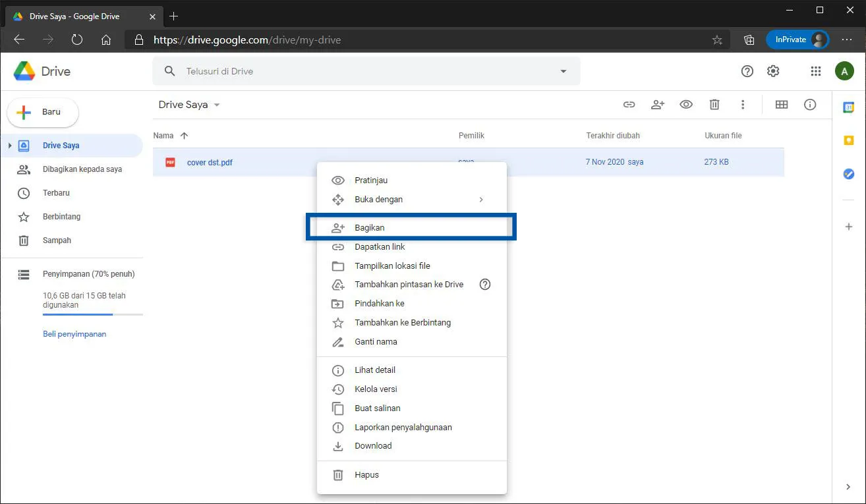The image size is (866, 504).
Task: Toggle grid view layout for files
Action: 781,104
